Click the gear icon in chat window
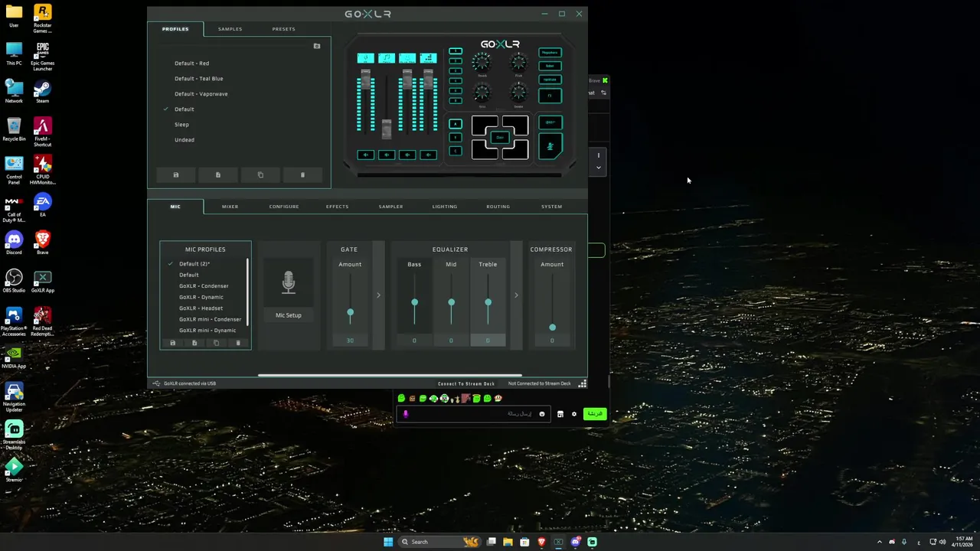This screenshot has width=980, height=551. (574, 414)
